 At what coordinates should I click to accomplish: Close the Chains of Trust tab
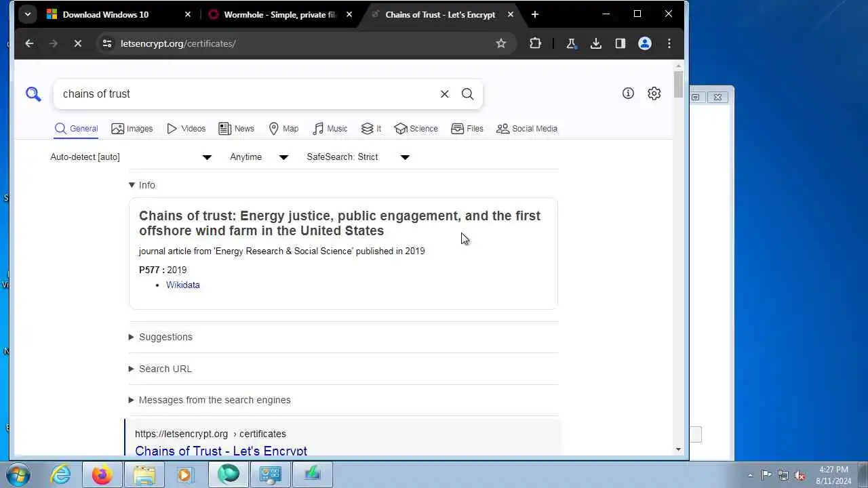click(511, 14)
